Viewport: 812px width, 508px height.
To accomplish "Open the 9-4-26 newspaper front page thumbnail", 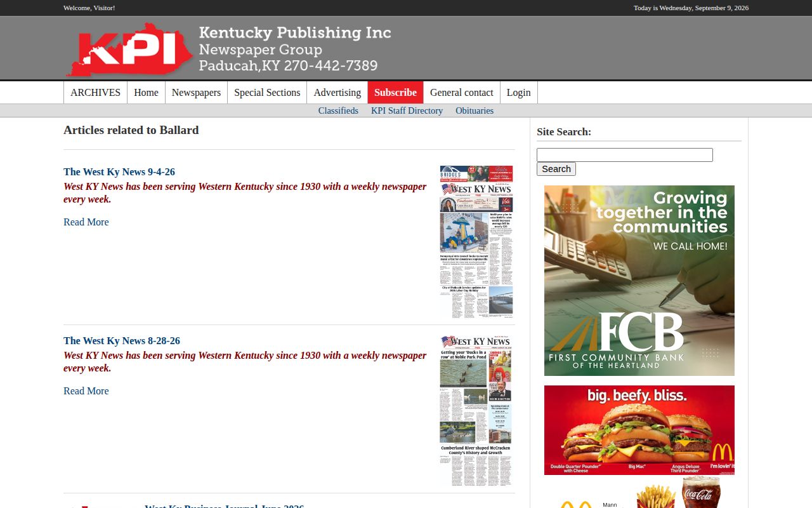I will click(x=476, y=242).
